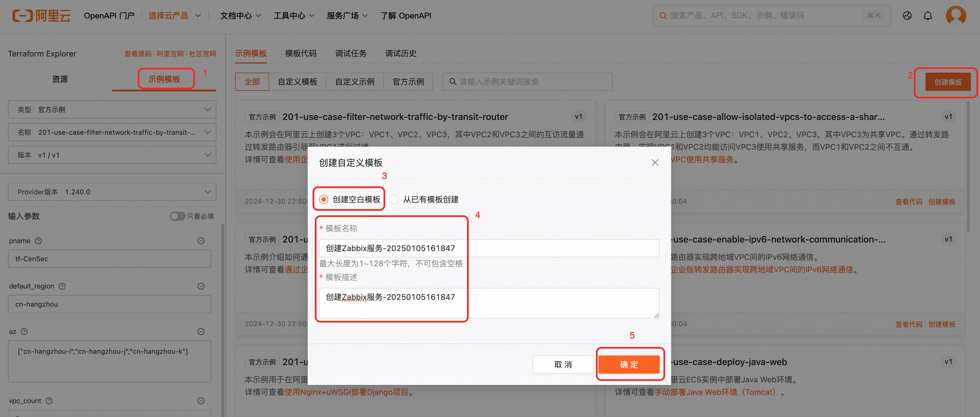Select the 创建空白模板 radio option
The width and height of the screenshot is (980, 417).
pyautogui.click(x=323, y=199)
